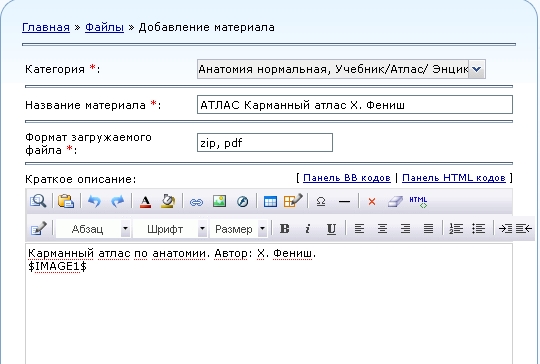Open the Шрифт font dropdown
The width and height of the screenshot is (540, 364).
170,229
